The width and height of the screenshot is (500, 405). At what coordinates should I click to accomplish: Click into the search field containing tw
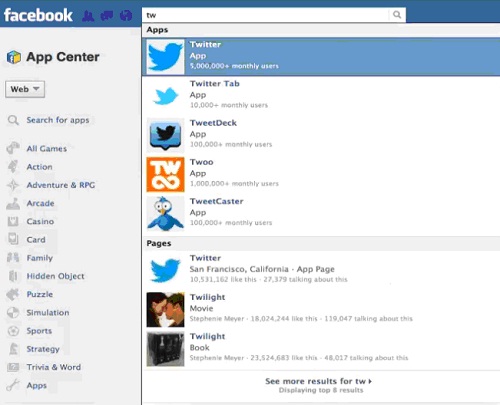(266, 15)
